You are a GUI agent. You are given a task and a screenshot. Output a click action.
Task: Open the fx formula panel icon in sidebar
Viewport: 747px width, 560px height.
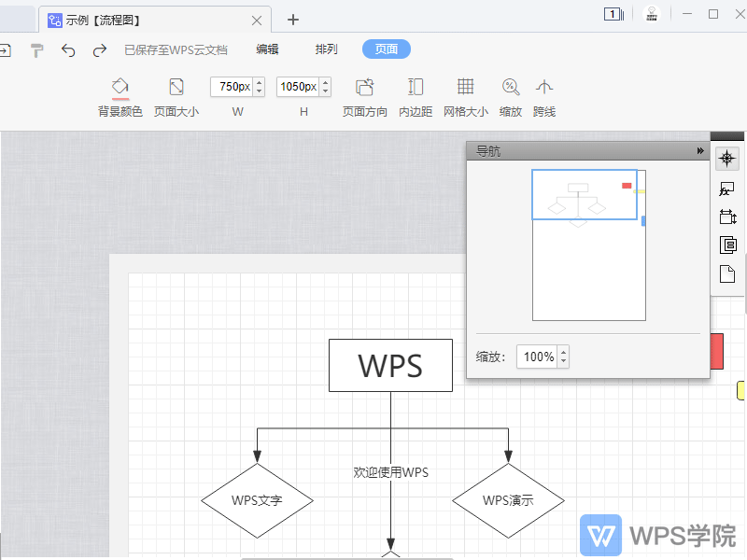coord(727,189)
